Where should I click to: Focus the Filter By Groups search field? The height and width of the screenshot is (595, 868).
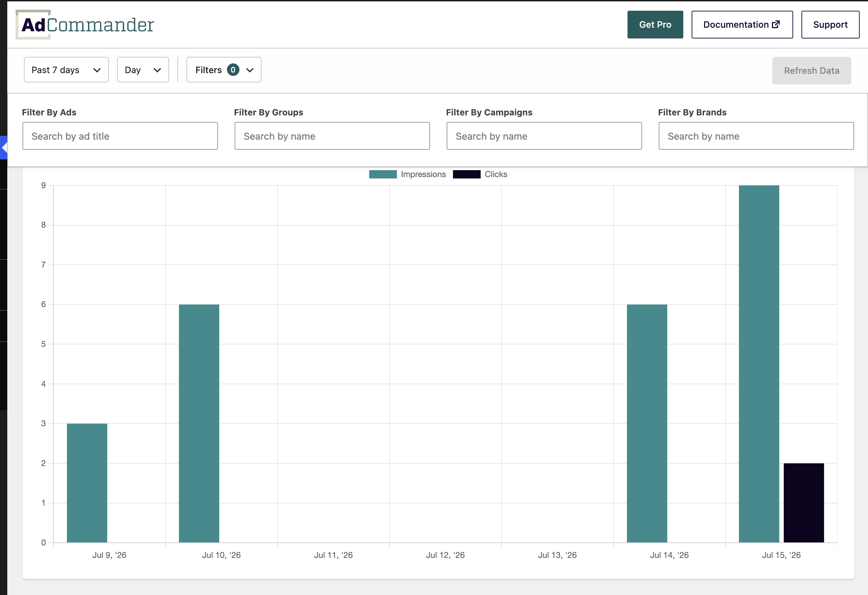[x=332, y=136]
